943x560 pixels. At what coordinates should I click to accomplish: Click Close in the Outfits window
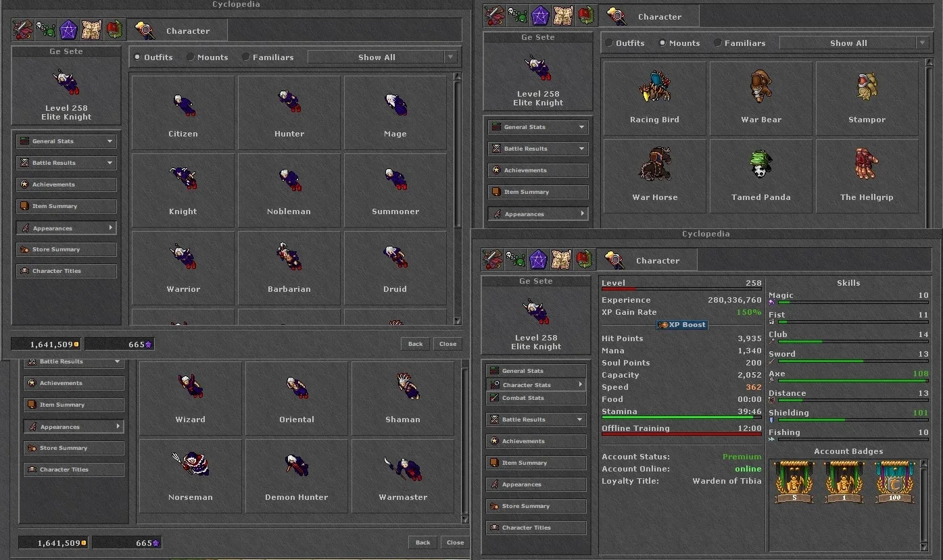[x=448, y=344]
